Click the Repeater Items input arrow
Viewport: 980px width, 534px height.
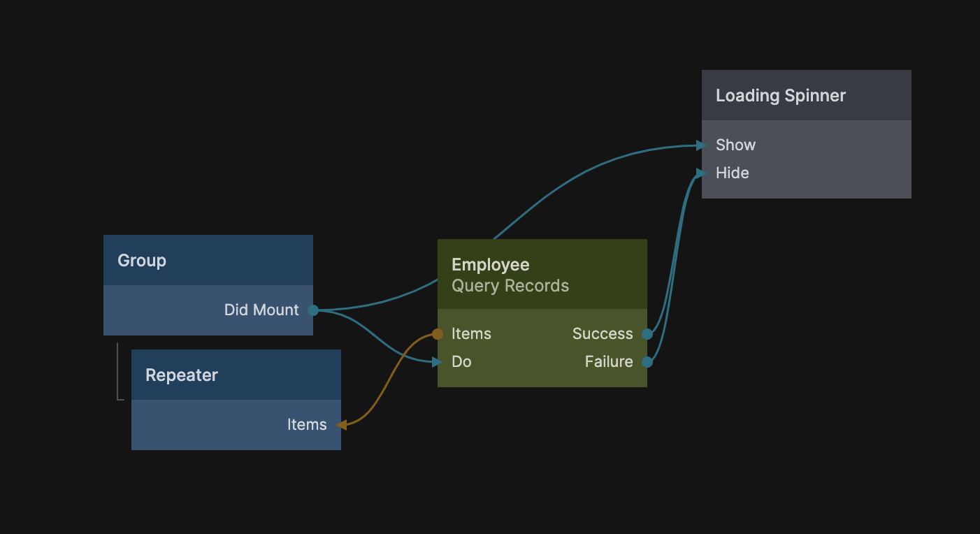341,425
